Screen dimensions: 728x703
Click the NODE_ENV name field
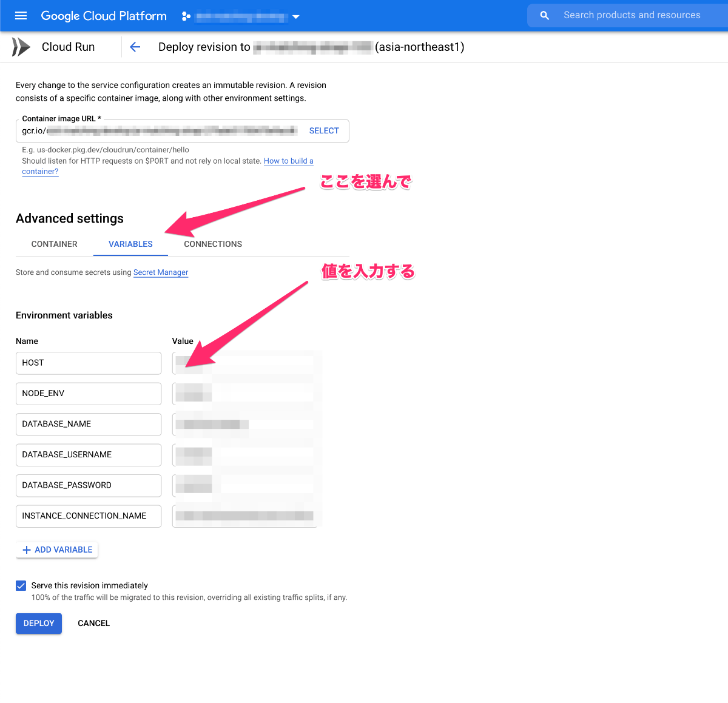(x=89, y=394)
